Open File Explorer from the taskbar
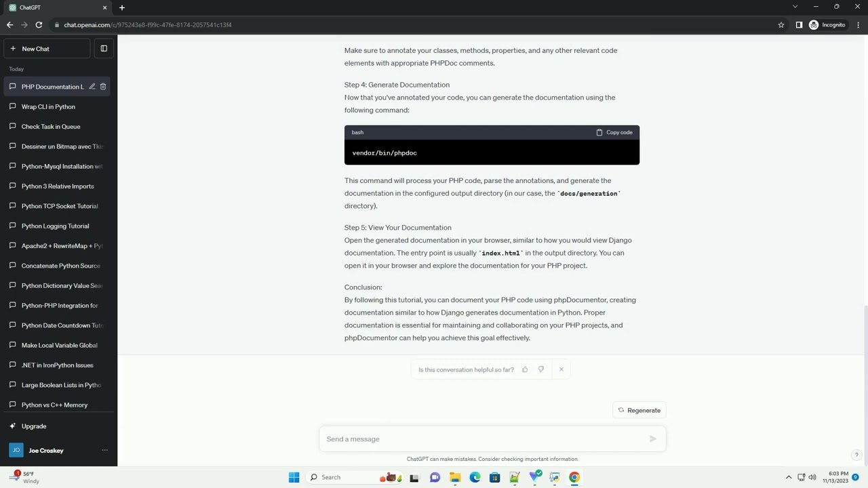868x488 pixels. click(x=455, y=477)
